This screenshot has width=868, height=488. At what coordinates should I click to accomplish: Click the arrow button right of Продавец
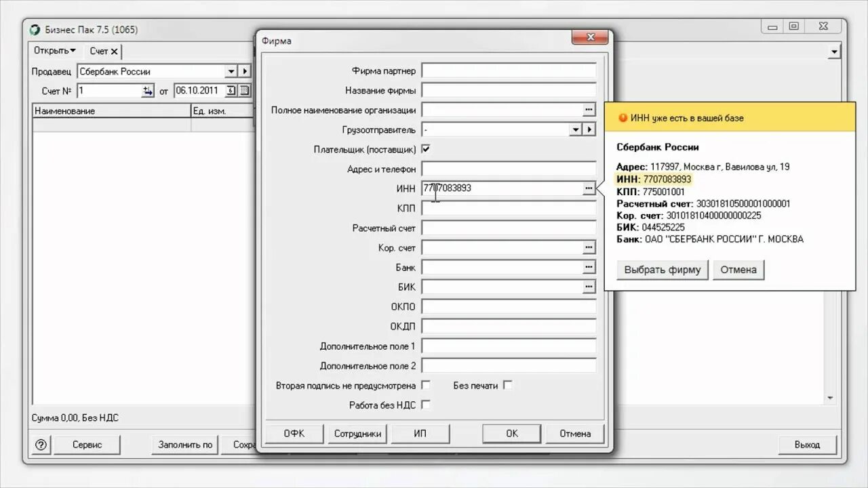tap(245, 71)
